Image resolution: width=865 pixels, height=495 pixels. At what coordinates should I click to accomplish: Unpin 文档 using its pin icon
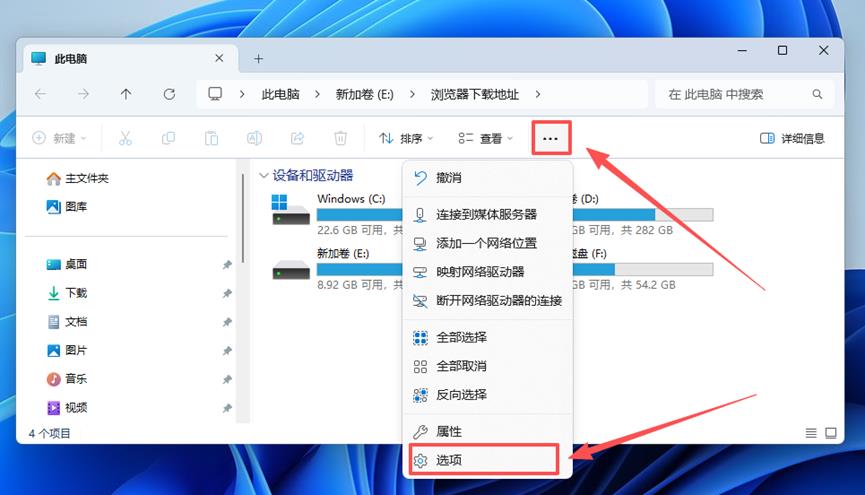click(227, 322)
